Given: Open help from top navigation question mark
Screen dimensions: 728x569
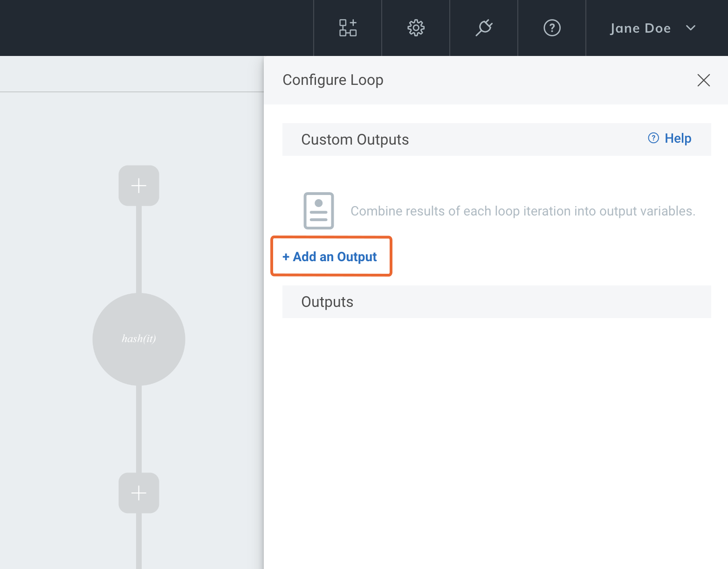Looking at the screenshot, I should pyautogui.click(x=552, y=28).
